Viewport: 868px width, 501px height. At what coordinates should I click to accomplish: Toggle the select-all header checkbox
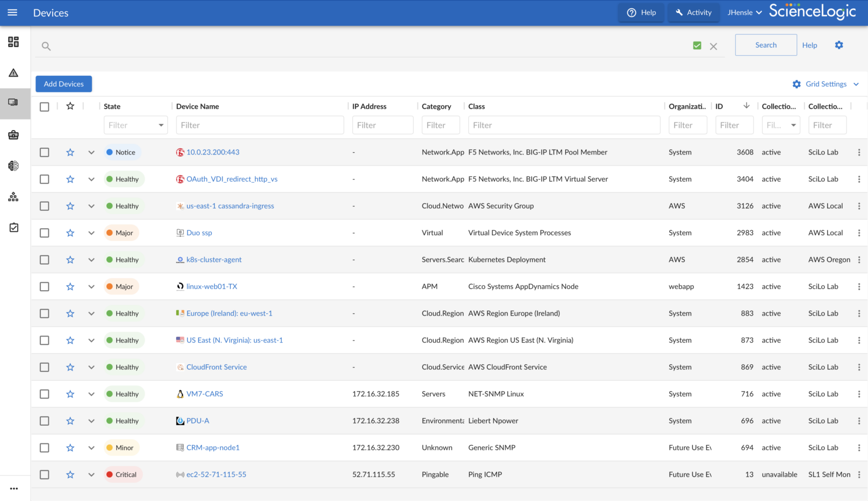[44, 107]
